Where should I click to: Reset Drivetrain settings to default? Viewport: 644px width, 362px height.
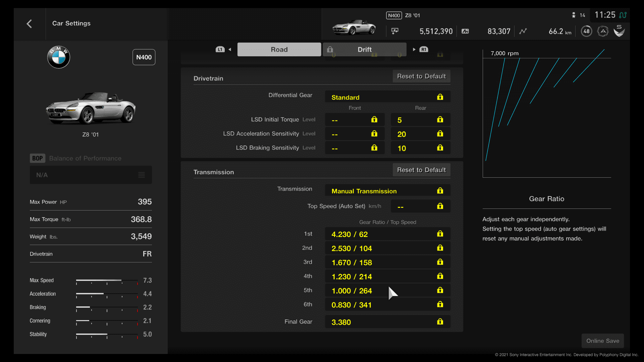point(421,76)
